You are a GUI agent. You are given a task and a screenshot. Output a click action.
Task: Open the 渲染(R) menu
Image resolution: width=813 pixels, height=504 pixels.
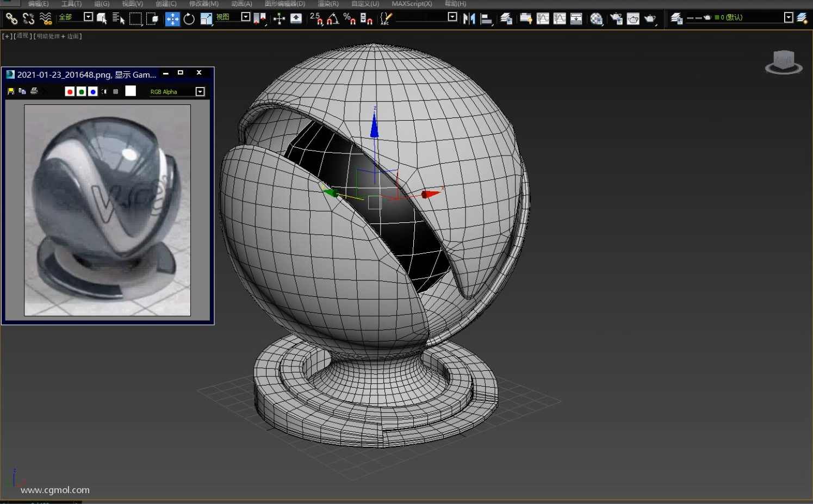(328, 4)
